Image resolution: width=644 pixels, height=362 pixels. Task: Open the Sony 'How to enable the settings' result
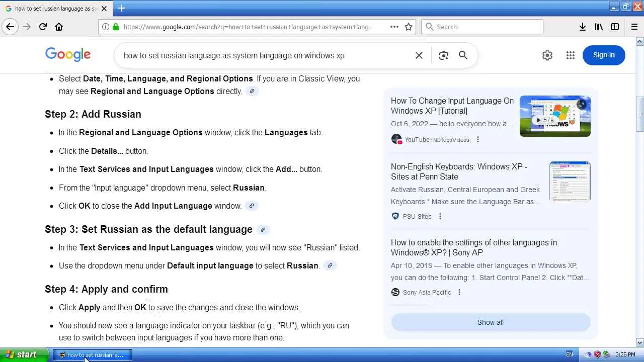pyautogui.click(x=474, y=247)
